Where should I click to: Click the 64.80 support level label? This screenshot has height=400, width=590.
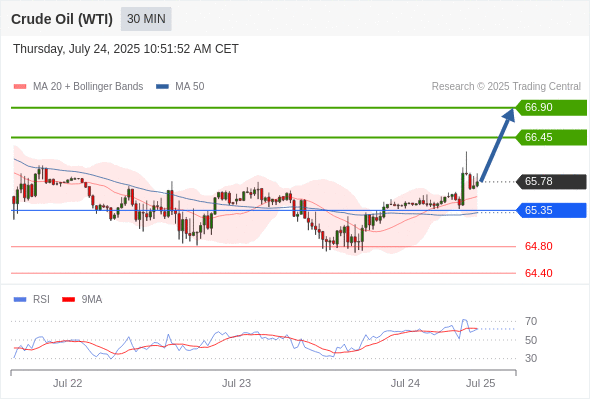coord(538,246)
